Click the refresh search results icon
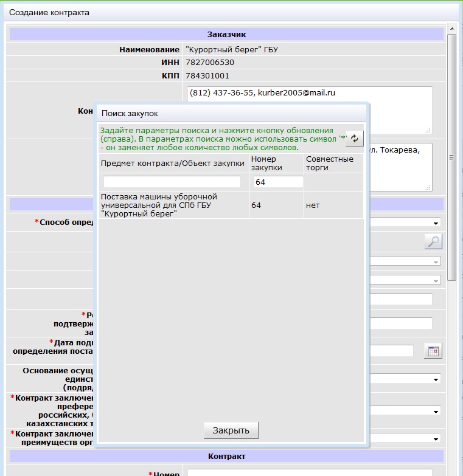This screenshot has height=476, width=463. pyautogui.click(x=354, y=139)
